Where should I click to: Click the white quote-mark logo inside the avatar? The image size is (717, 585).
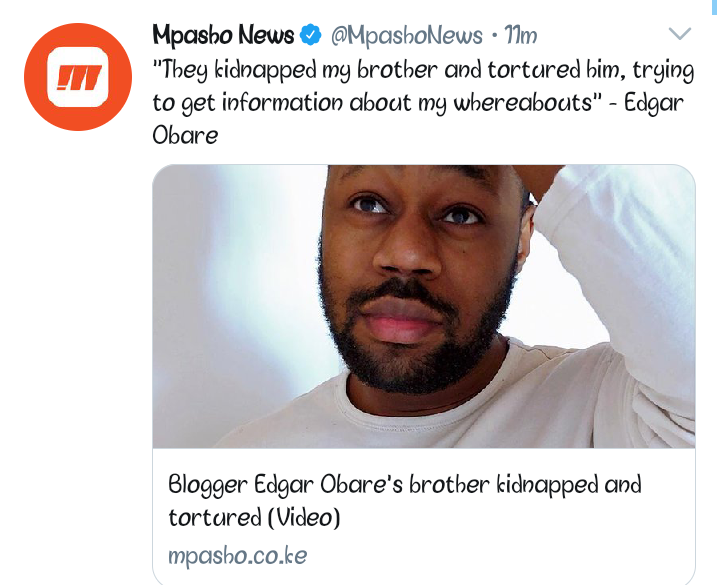(x=78, y=77)
